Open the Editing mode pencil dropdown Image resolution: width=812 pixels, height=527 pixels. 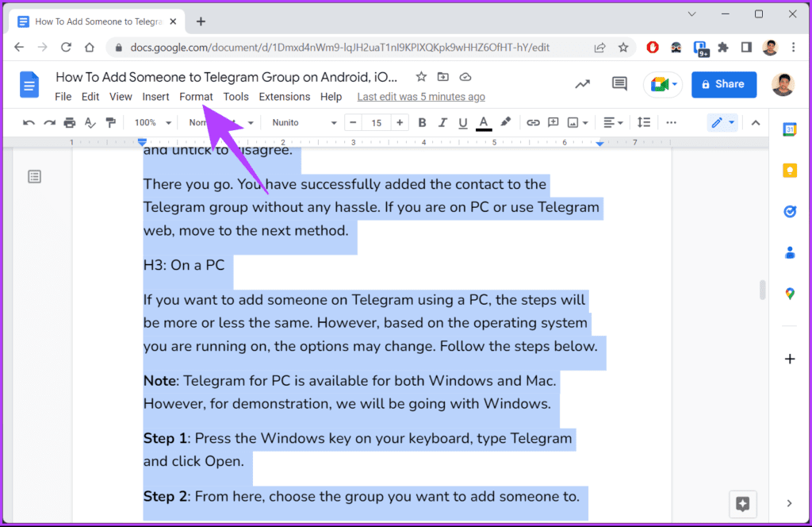pyautogui.click(x=723, y=123)
